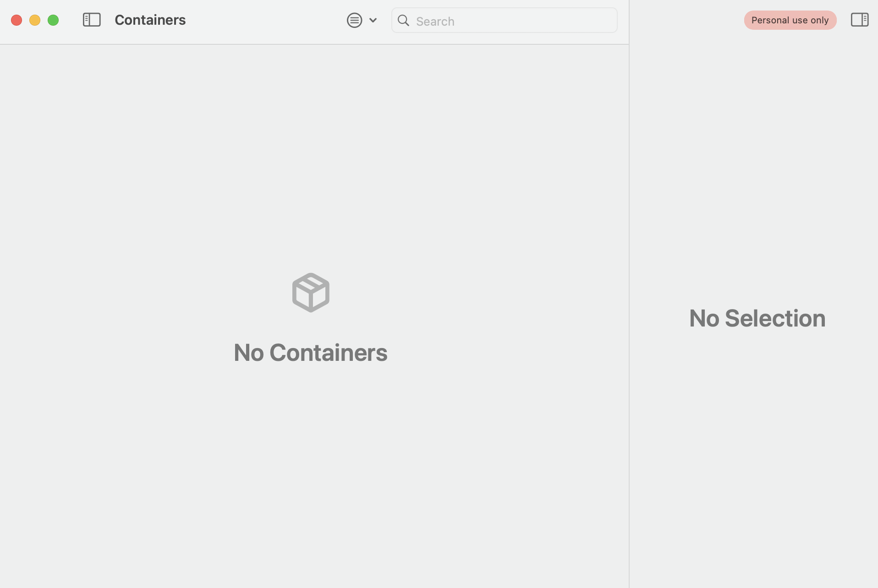
Task: Click the magnifying glass in the search field
Action: click(x=404, y=21)
